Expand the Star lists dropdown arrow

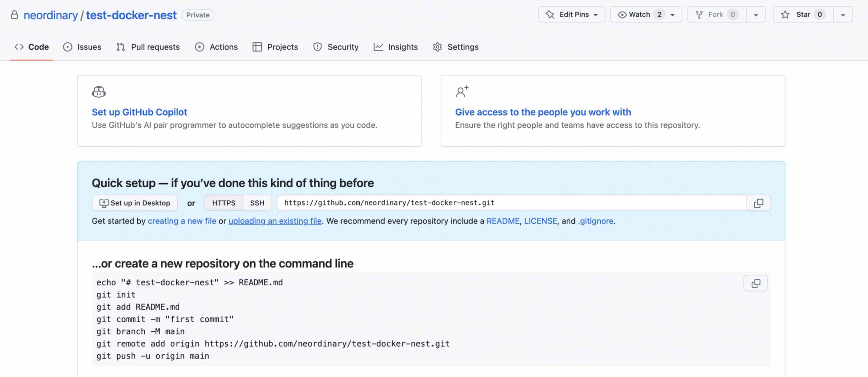(x=843, y=15)
